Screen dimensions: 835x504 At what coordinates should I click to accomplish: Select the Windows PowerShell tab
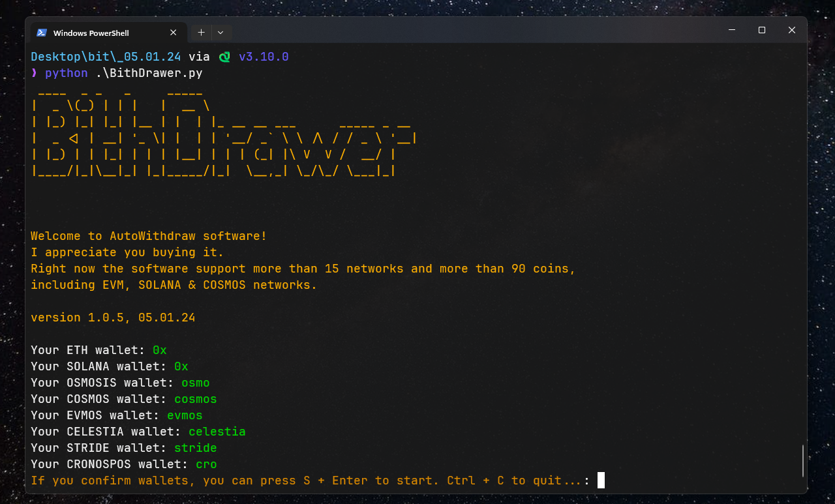click(x=108, y=33)
